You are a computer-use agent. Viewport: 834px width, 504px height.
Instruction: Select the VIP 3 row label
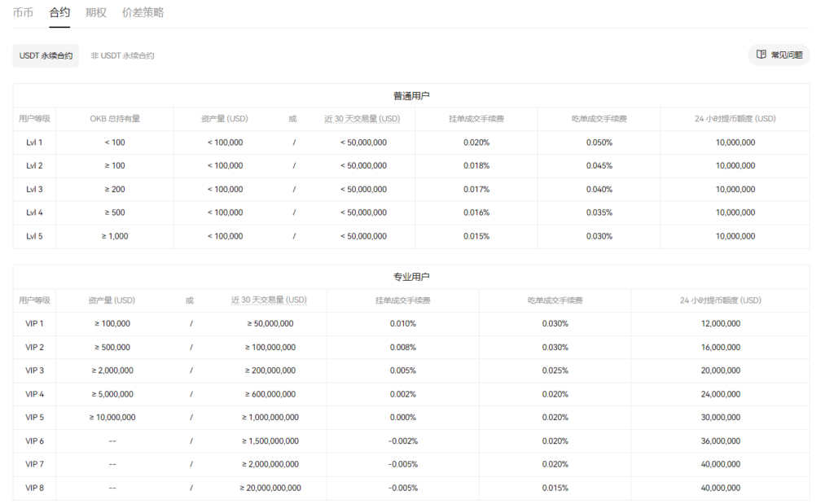coord(34,370)
